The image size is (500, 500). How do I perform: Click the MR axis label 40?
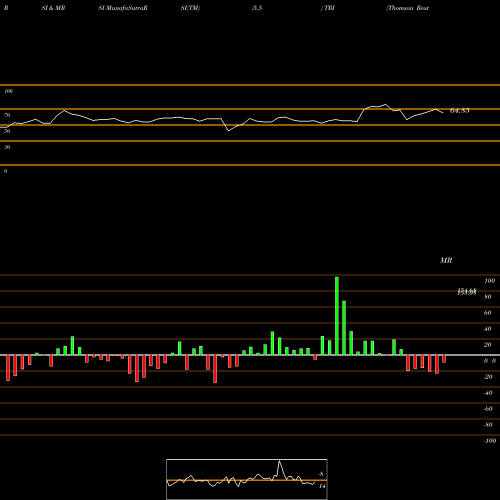[x=488, y=329]
